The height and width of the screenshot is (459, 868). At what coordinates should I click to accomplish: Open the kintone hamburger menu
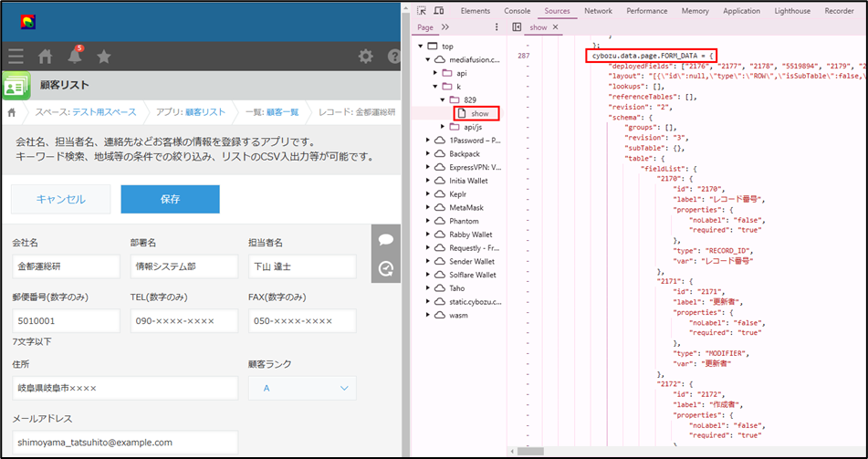(16, 57)
